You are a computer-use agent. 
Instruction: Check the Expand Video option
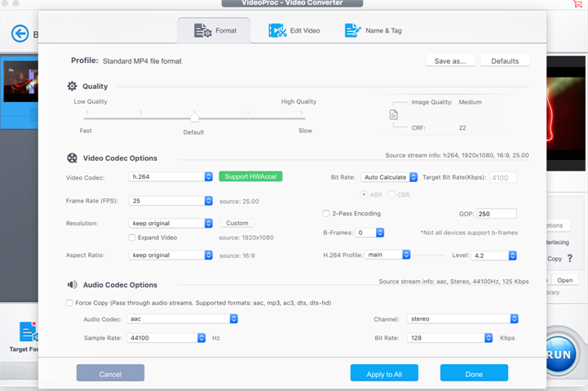pos(132,238)
